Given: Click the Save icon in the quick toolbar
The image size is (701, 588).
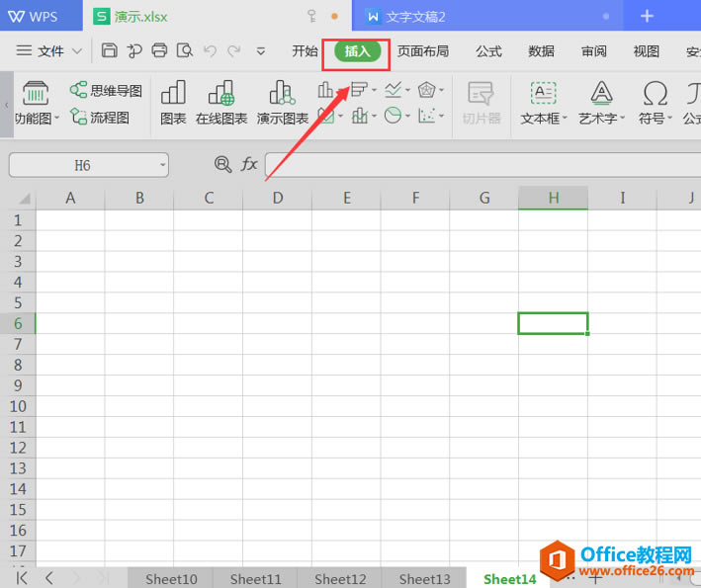Looking at the screenshot, I should (109, 50).
